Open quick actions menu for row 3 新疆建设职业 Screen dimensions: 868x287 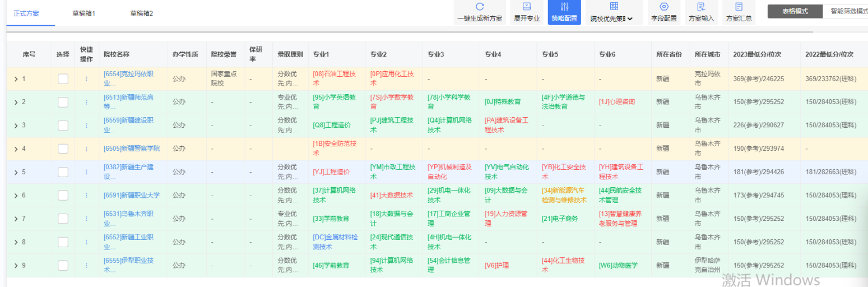click(x=86, y=126)
